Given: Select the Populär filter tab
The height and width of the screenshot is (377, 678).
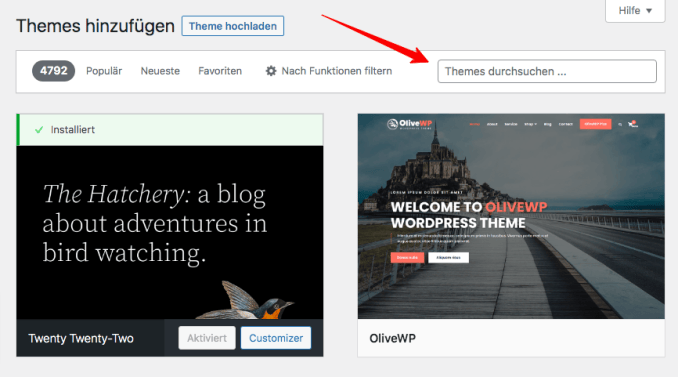Looking at the screenshot, I should click(x=104, y=71).
